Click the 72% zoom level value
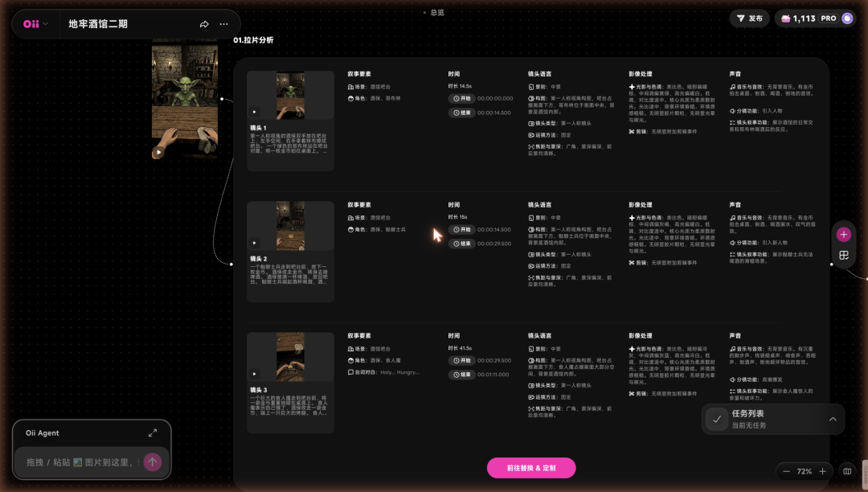This screenshot has width=868, height=492. click(805, 472)
